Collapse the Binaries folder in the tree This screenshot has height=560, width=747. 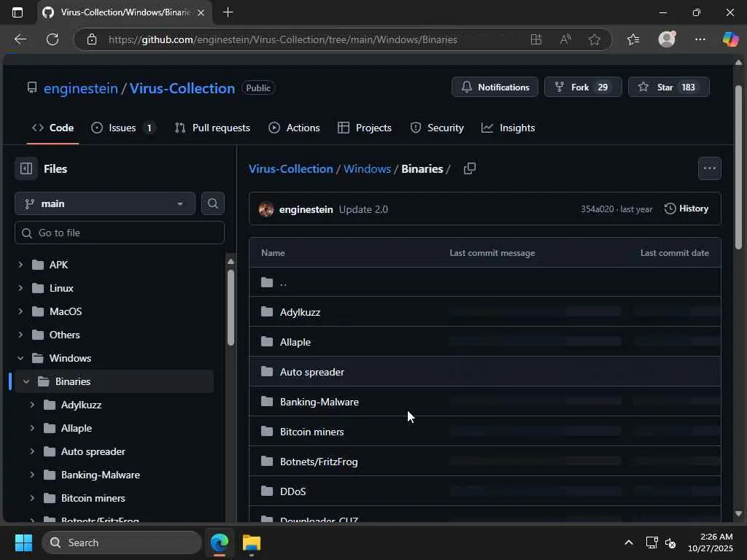click(26, 381)
